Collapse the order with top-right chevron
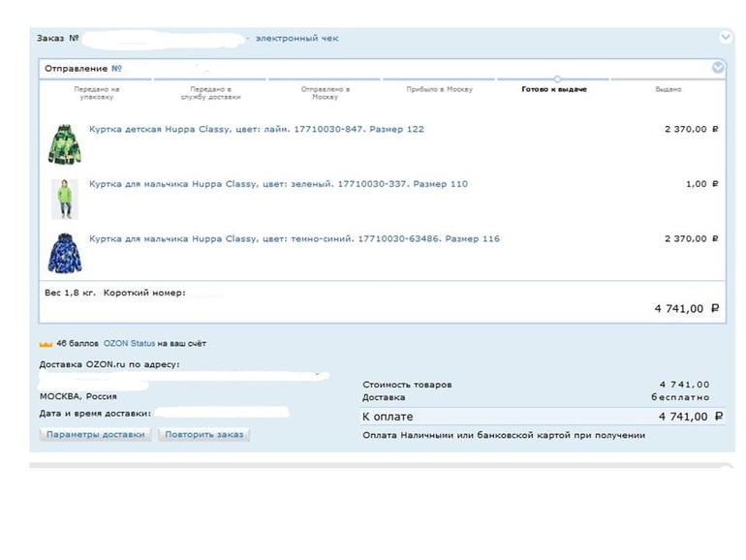746x560 pixels. (725, 37)
